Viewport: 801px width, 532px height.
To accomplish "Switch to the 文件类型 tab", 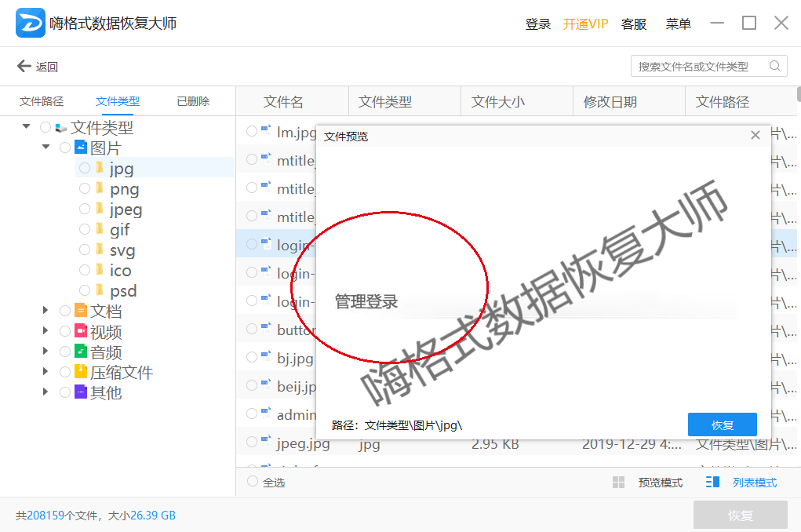I will tap(118, 101).
